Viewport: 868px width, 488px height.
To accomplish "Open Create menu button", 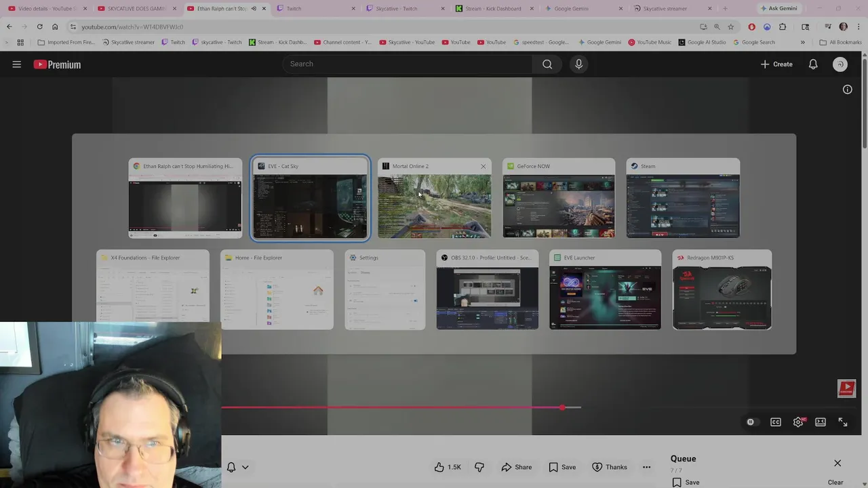I will point(776,64).
